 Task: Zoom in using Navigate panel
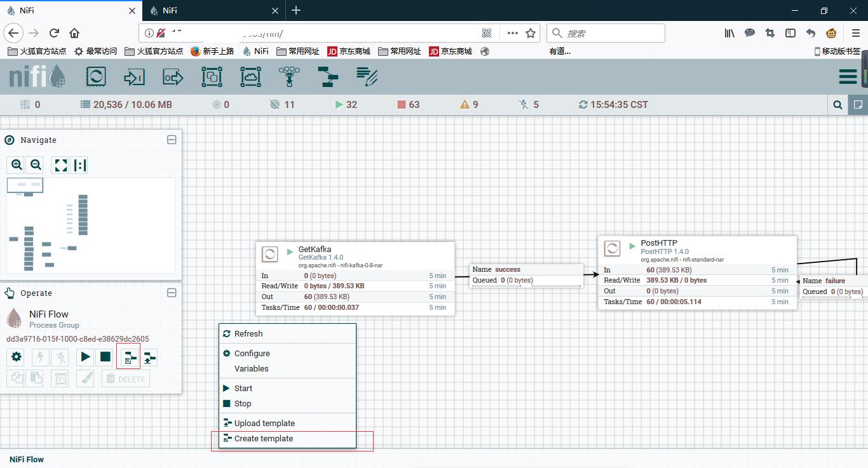[x=17, y=165]
